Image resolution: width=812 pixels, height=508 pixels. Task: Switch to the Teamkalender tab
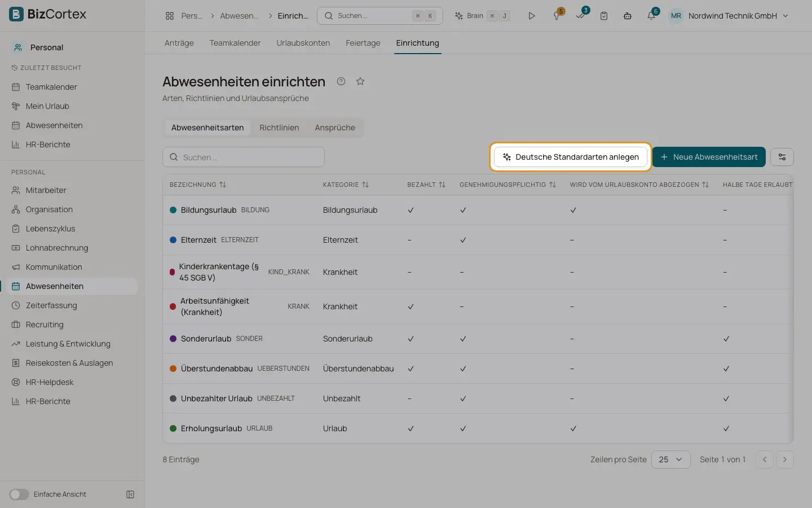[235, 43]
